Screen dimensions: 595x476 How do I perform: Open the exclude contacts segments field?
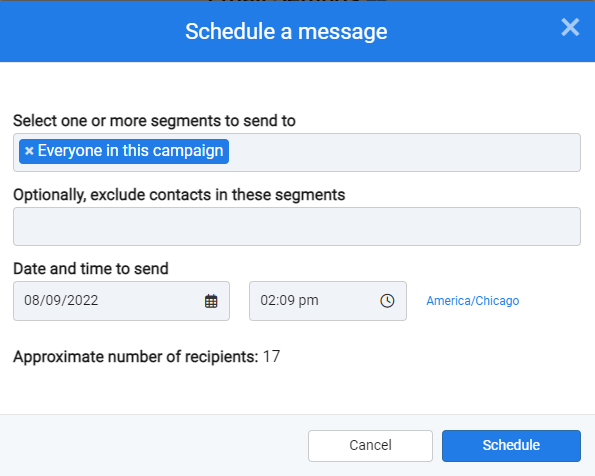(297, 226)
